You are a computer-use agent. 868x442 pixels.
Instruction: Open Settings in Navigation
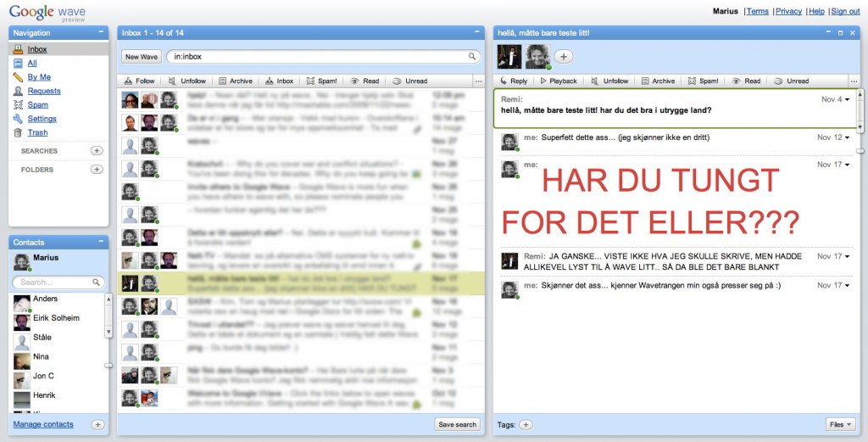[x=42, y=119]
